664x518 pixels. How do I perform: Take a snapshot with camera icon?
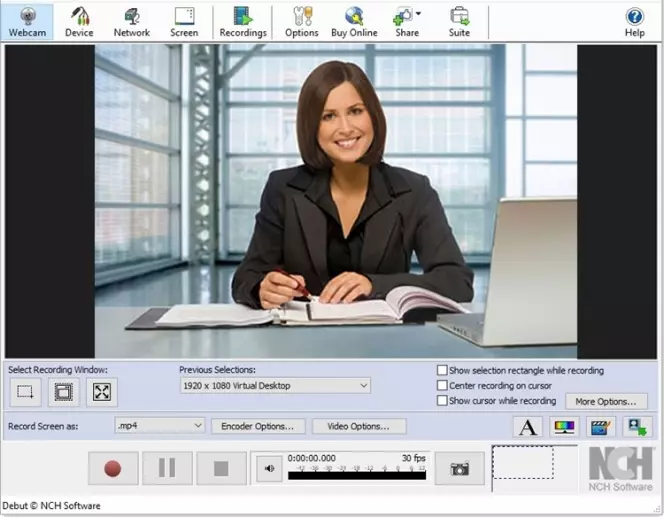pos(459,468)
